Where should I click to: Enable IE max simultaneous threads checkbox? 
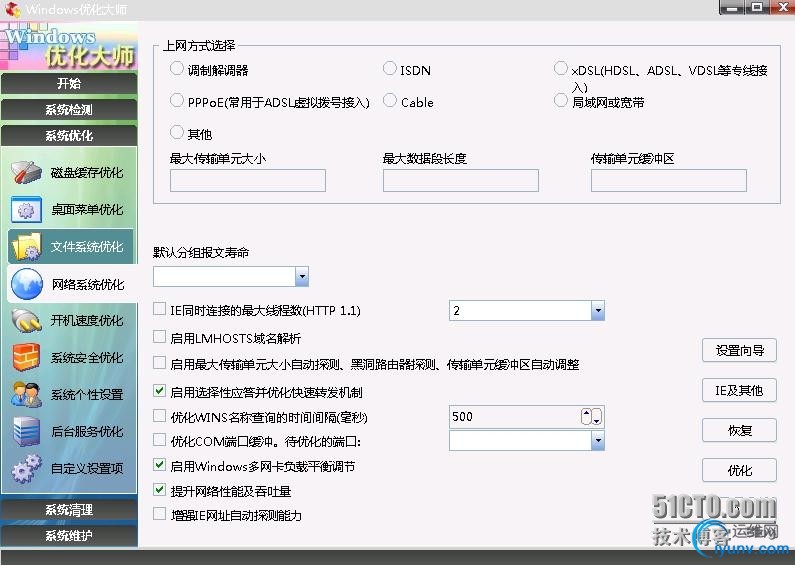click(x=159, y=309)
